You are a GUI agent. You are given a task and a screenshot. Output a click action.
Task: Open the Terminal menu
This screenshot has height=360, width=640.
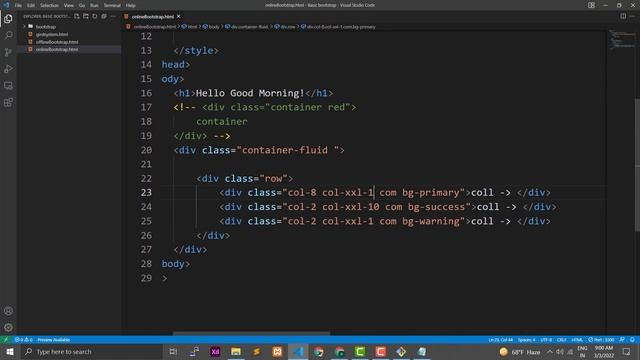(x=112, y=5)
